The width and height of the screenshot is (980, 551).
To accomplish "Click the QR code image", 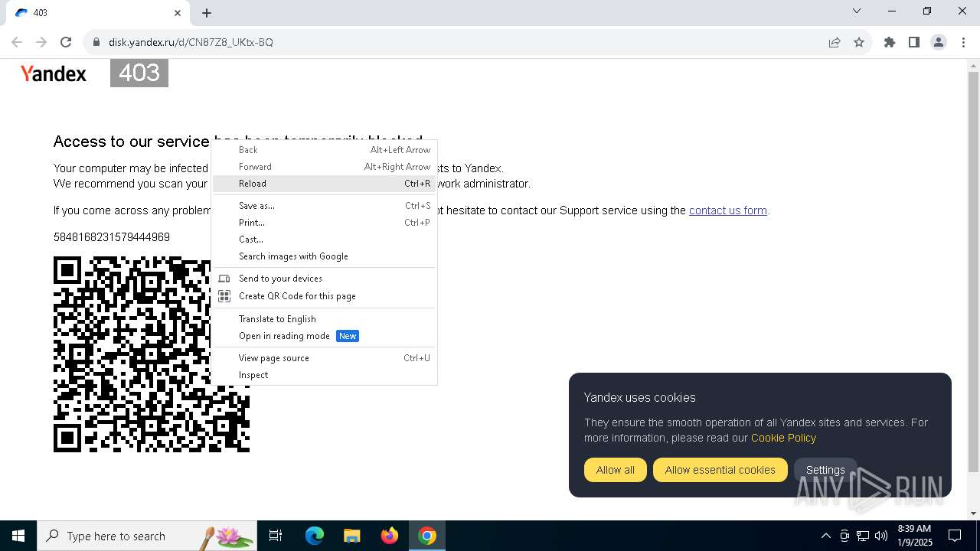I will pos(152,354).
